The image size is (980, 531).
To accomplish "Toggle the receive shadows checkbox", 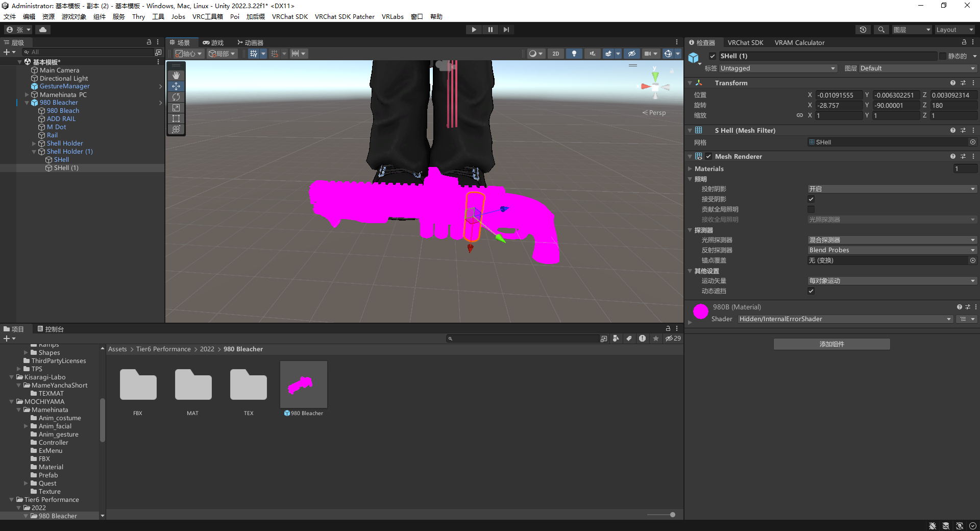I will (x=811, y=199).
